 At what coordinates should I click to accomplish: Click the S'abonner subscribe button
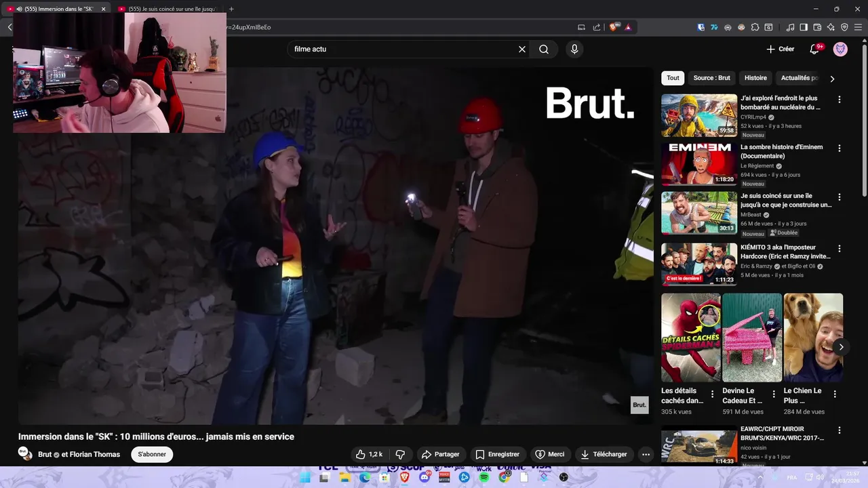click(152, 454)
